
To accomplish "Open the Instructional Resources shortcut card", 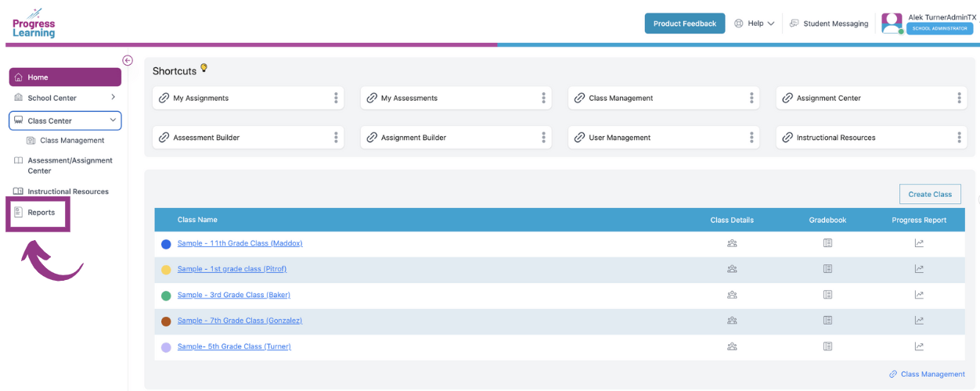I will point(872,137).
